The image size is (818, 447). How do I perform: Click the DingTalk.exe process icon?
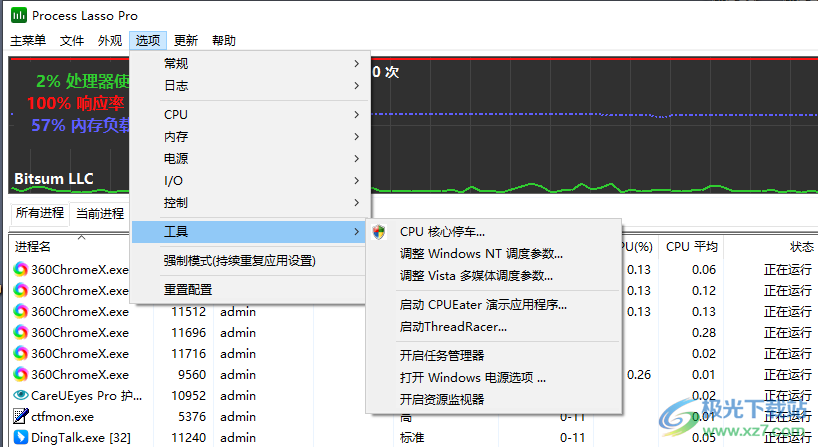[x=20, y=437]
